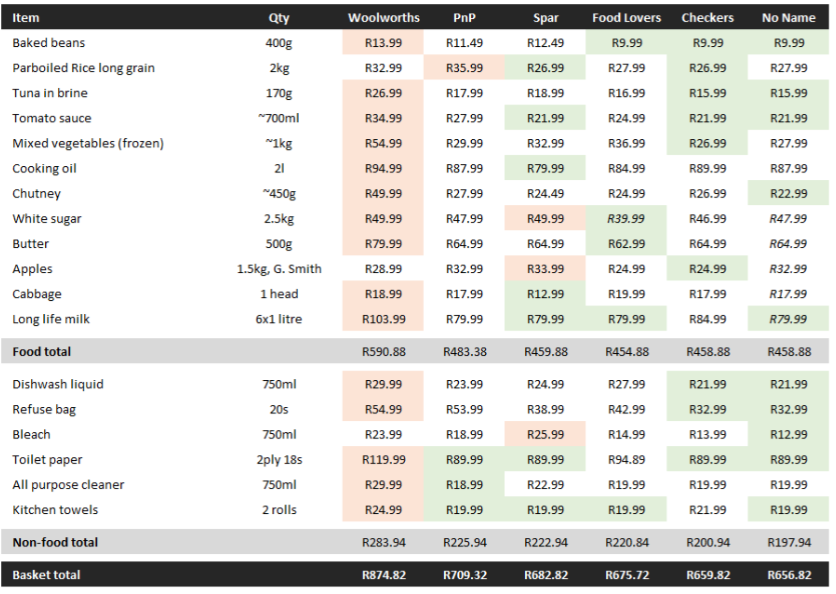The image size is (836, 594).
Task: Click the Parboiled Rice long grain row label
Action: click(x=83, y=68)
